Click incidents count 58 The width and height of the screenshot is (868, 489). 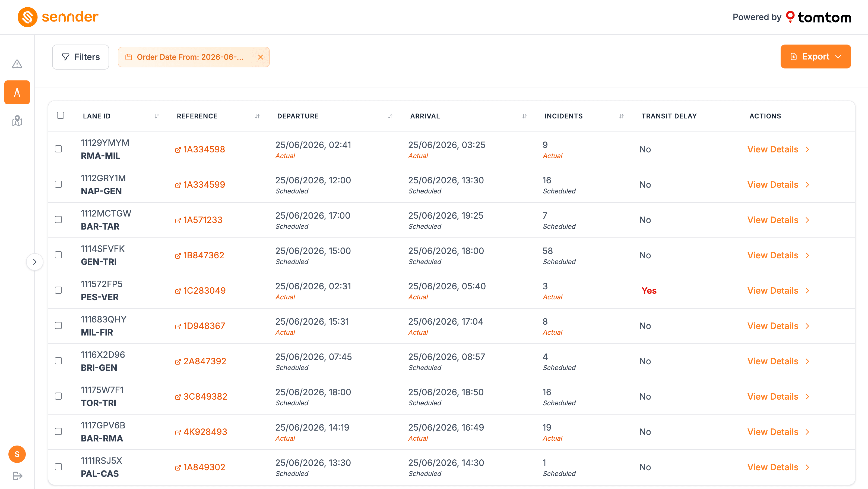pyautogui.click(x=547, y=251)
